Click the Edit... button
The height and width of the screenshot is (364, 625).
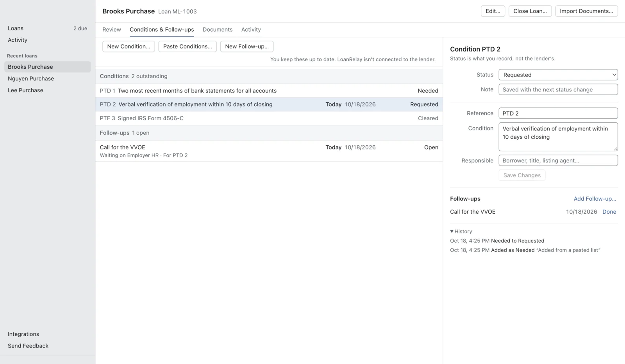[493, 11]
